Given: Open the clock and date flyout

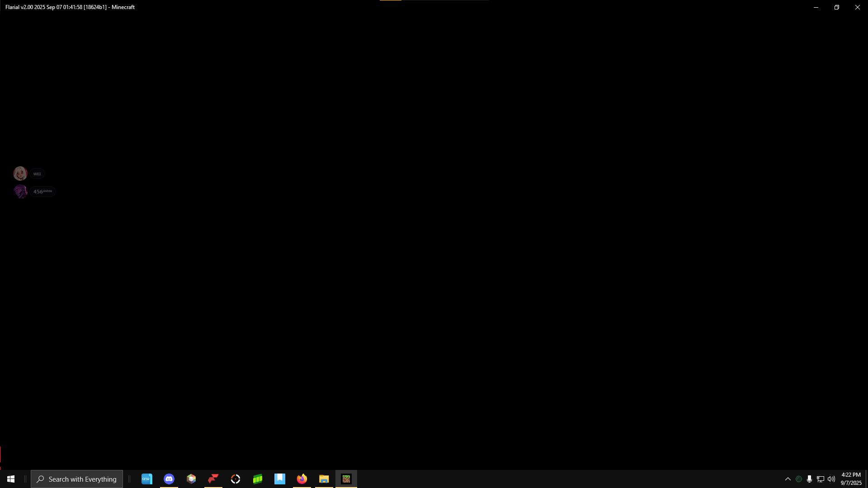Looking at the screenshot, I should 851,479.
